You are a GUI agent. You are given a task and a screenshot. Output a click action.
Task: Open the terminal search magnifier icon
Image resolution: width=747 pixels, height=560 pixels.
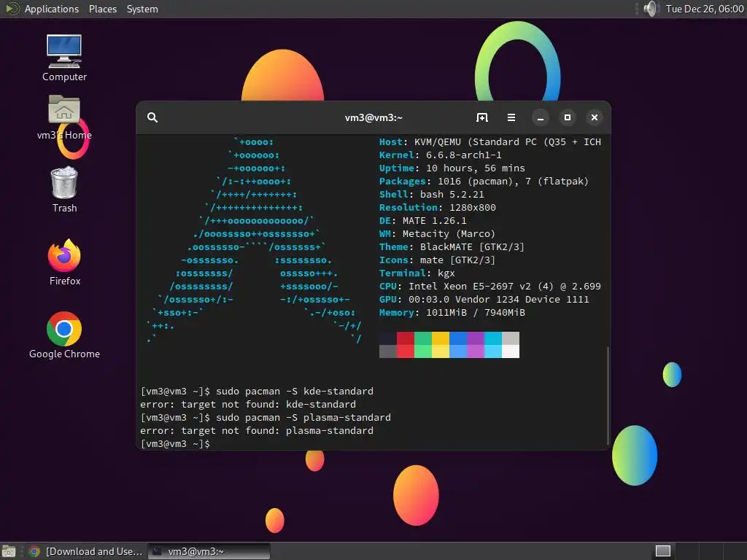152,117
